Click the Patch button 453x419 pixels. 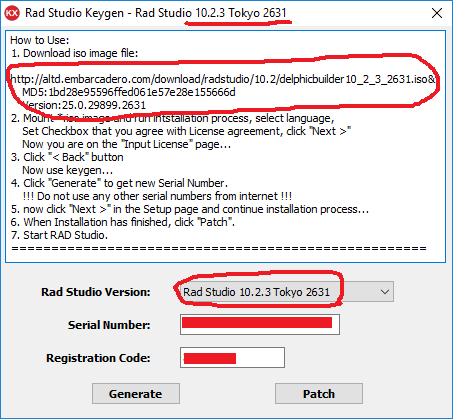319,394
